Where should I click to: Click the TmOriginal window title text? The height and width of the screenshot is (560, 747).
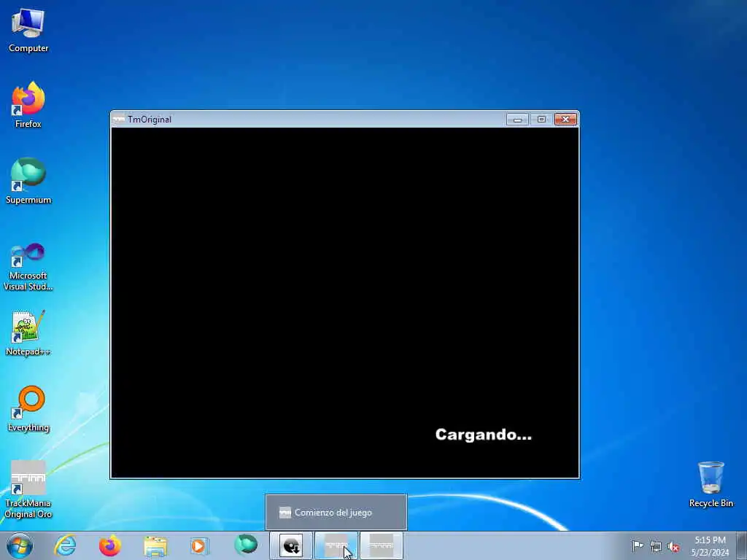(149, 120)
